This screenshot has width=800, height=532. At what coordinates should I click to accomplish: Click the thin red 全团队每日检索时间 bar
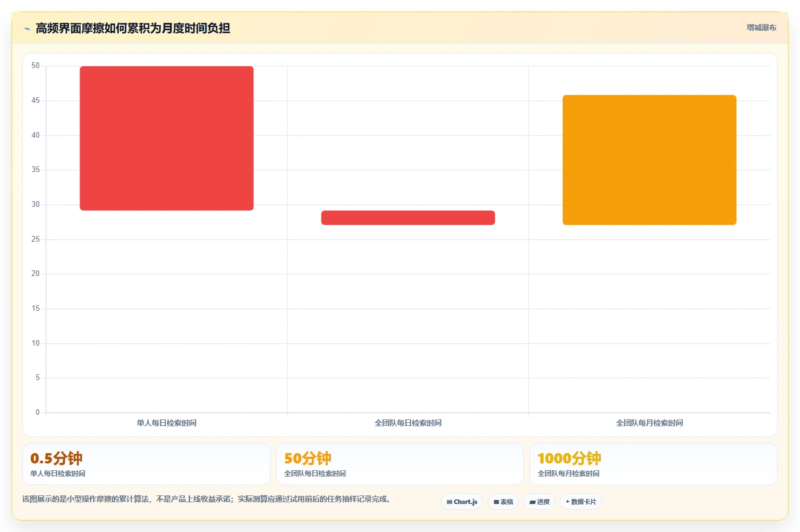click(x=408, y=218)
